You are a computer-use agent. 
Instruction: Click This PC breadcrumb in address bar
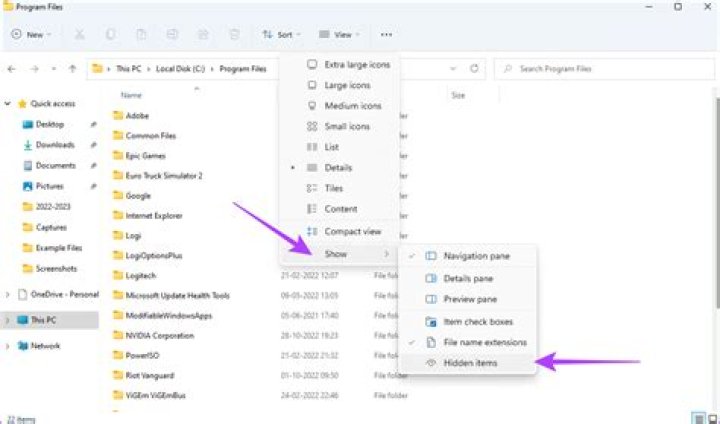click(x=129, y=68)
